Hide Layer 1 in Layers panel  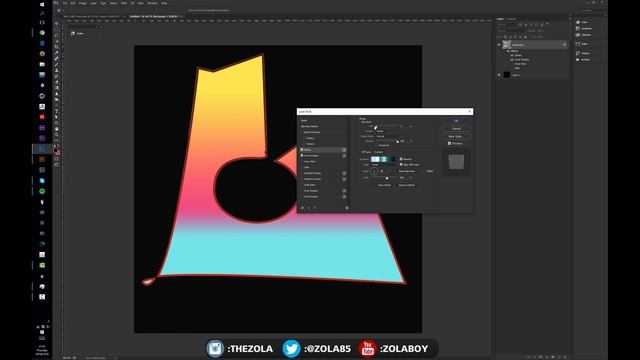(499, 75)
